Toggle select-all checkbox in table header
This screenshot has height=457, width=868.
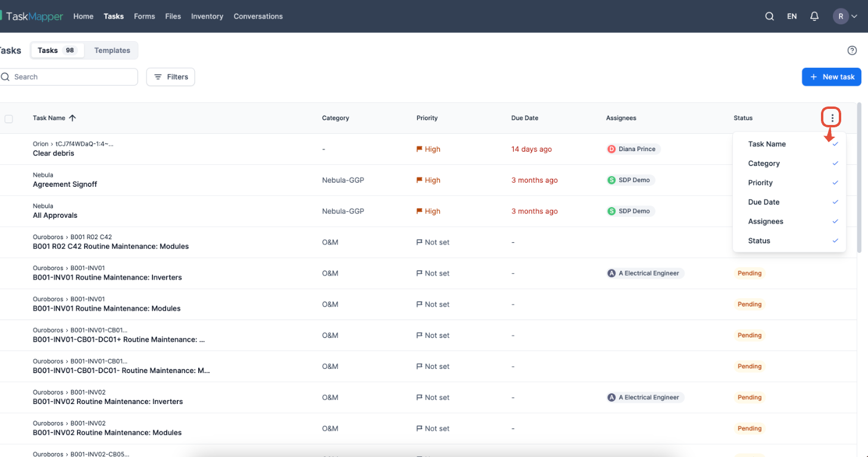point(8,118)
